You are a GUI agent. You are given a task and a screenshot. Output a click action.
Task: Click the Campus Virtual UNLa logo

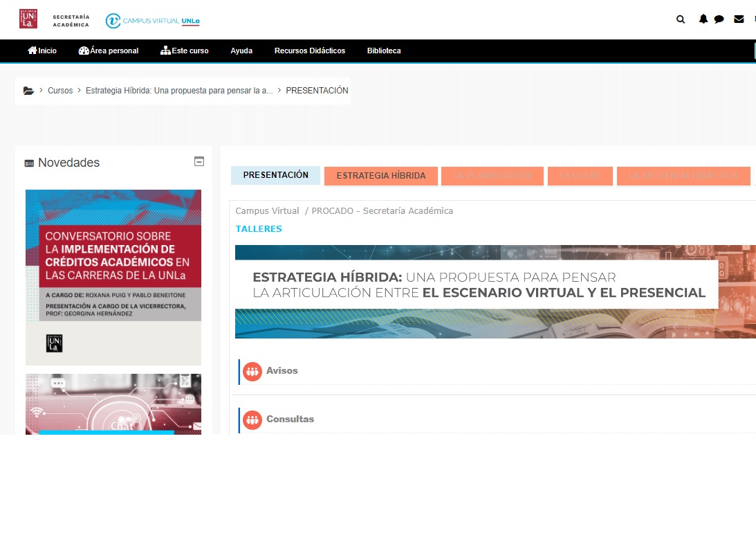[153, 21]
